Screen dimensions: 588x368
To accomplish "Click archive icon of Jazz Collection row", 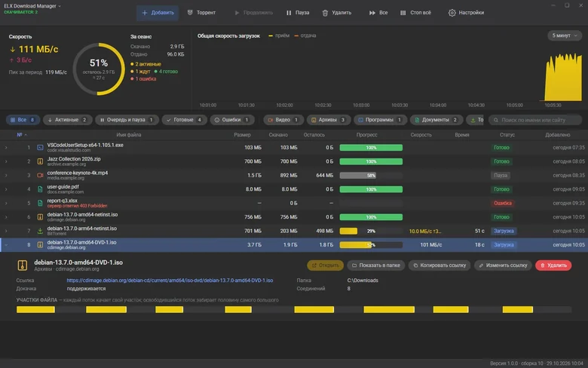I will [40, 161].
